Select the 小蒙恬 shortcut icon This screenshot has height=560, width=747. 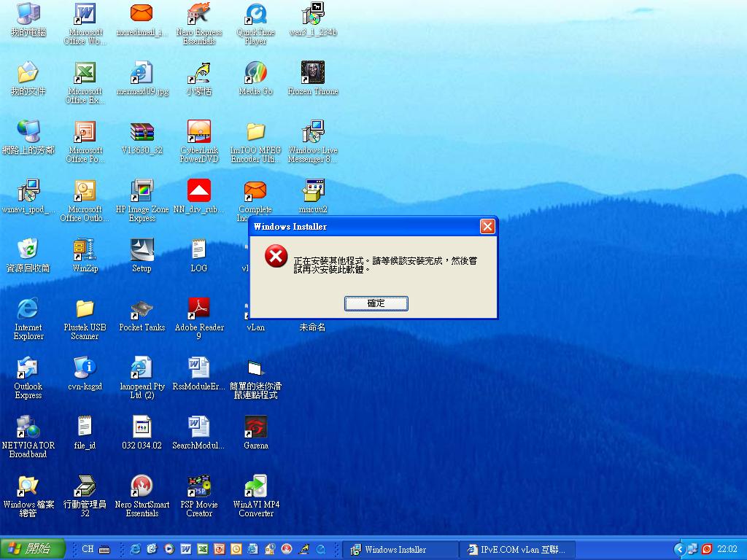pos(199,79)
